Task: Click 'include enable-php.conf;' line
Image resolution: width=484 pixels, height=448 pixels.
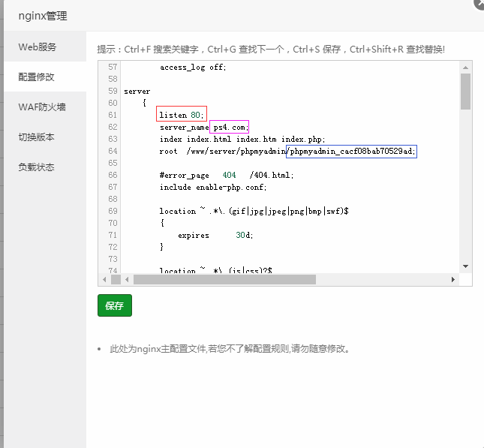Action: (213, 187)
